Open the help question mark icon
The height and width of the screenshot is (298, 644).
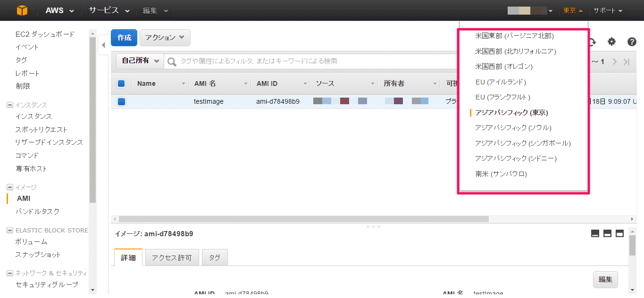(632, 41)
